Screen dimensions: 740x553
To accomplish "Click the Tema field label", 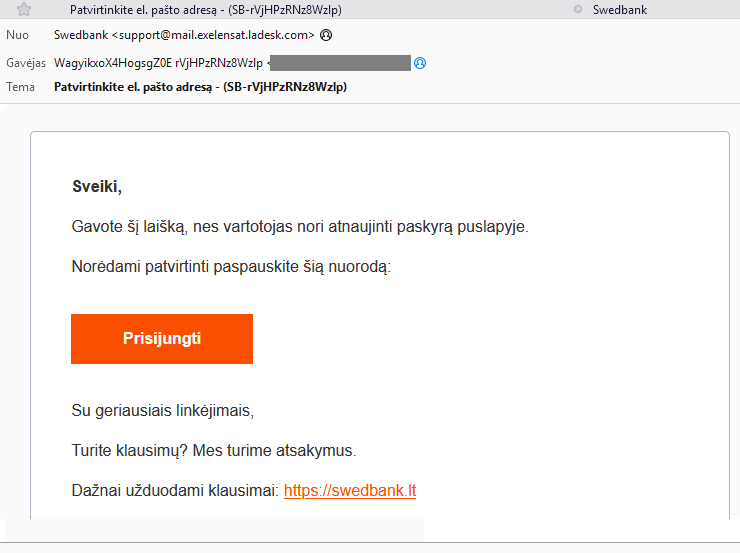I will [x=20, y=87].
